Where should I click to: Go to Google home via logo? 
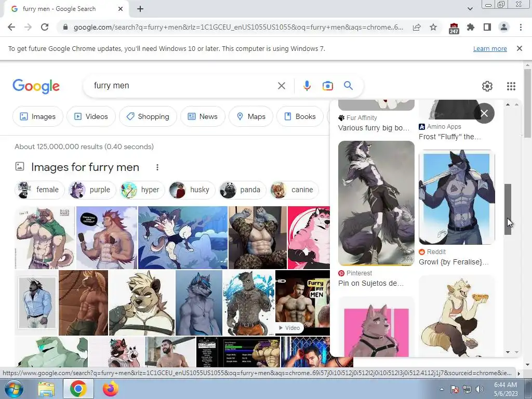[x=36, y=86]
